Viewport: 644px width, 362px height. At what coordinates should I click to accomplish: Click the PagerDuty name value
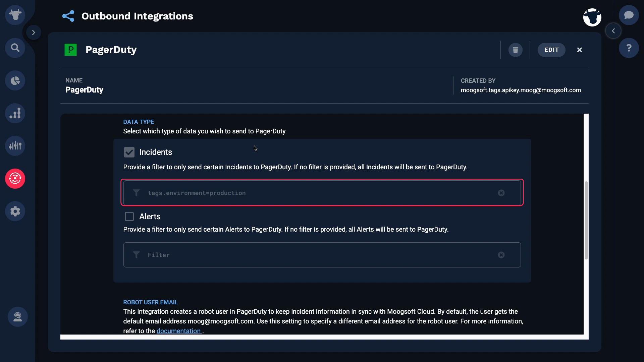[x=84, y=90]
